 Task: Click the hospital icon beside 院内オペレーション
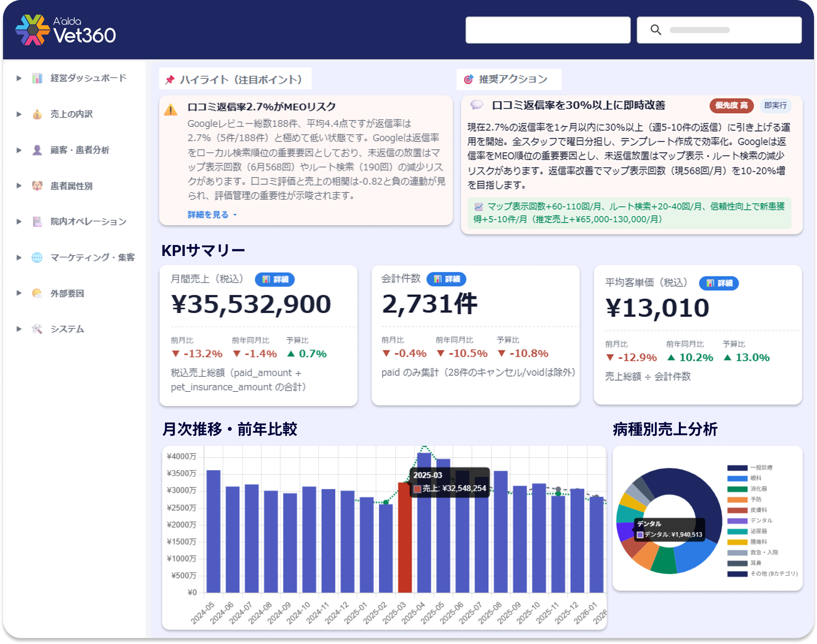click(37, 222)
